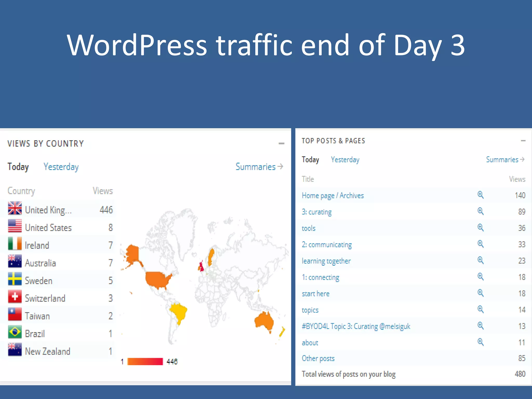Open Summaries link in Top Posts & Pages
The height and width of the screenshot is (399, 532).
tap(505, 159)
